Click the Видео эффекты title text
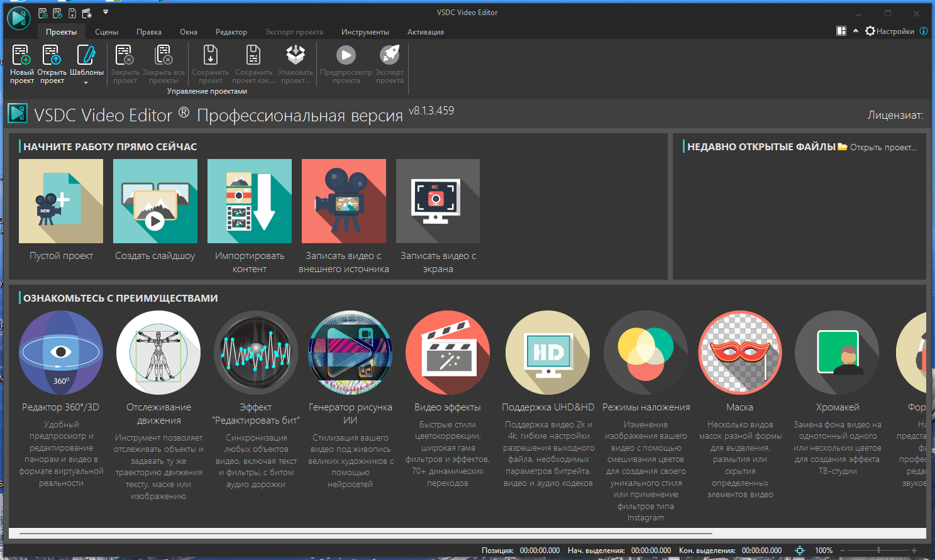The height and width of the screenshot is (560, 935). [x=448, y=407]
